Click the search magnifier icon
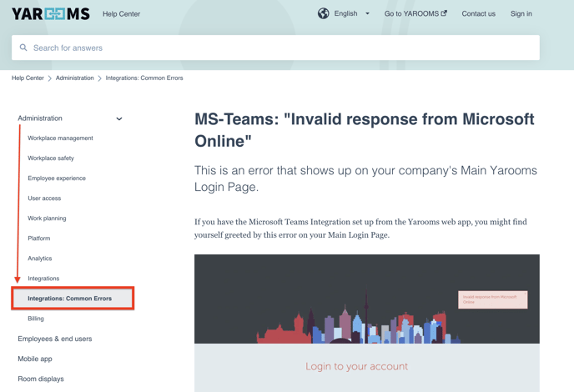Screen dimensions: 574x392 [x=23, y=48]
